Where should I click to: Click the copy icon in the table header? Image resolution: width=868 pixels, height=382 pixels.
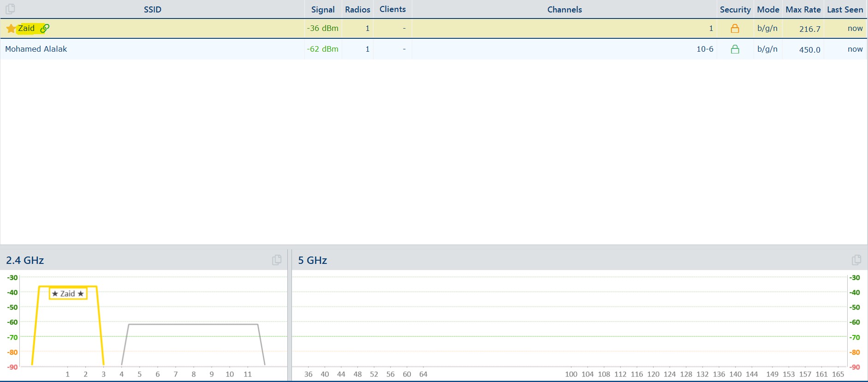pyautogui.click(x=10, y=9)
